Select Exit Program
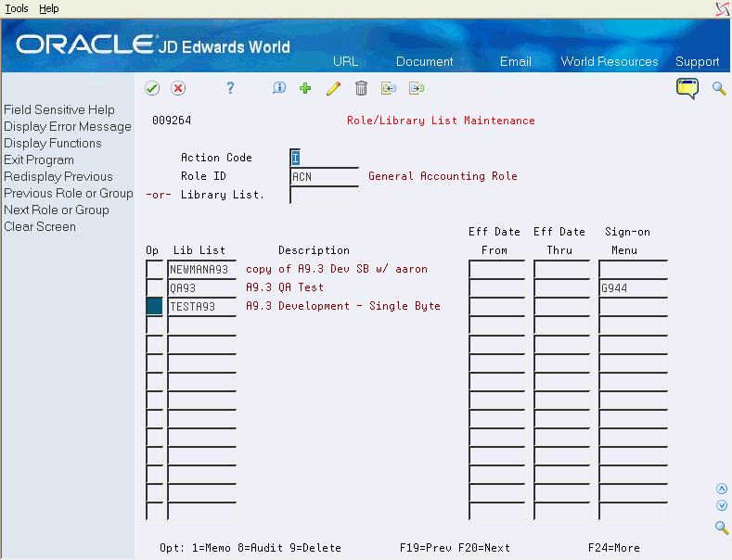The height and width of the screenshot is (560, 732). click(x=39, y=160)
